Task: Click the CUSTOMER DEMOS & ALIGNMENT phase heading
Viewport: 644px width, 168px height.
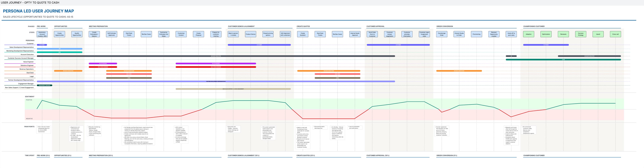Action: tap(241, 26)
